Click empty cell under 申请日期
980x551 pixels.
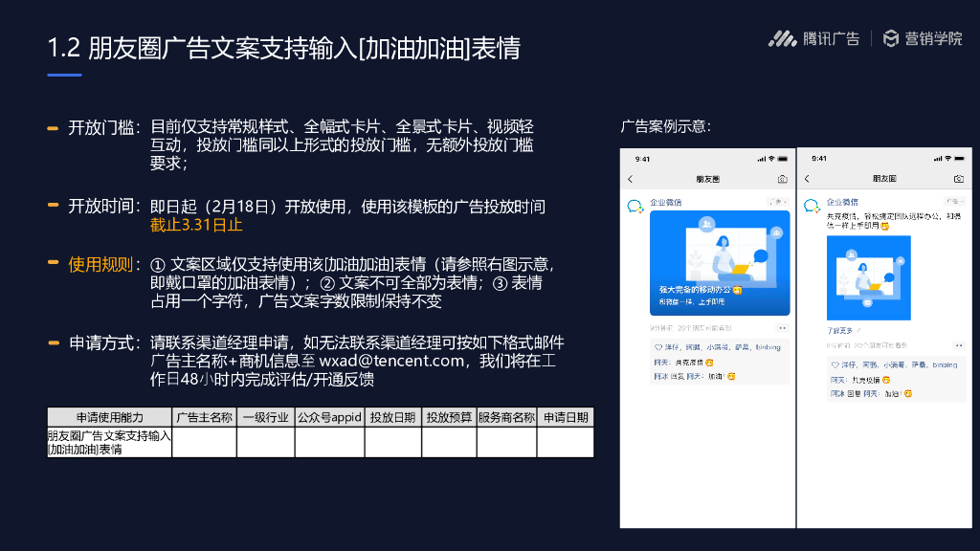coord(566,442)
